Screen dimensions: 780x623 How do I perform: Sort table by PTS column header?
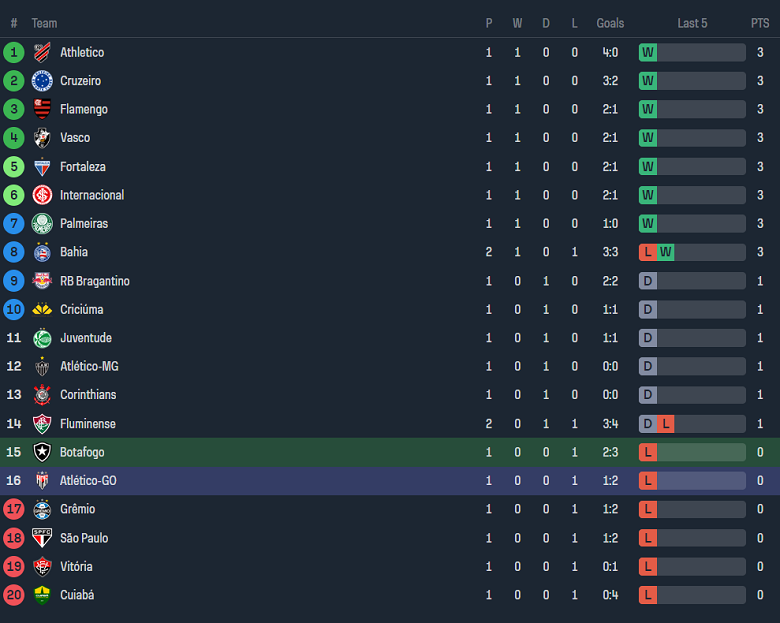click(x=760, y=23)
